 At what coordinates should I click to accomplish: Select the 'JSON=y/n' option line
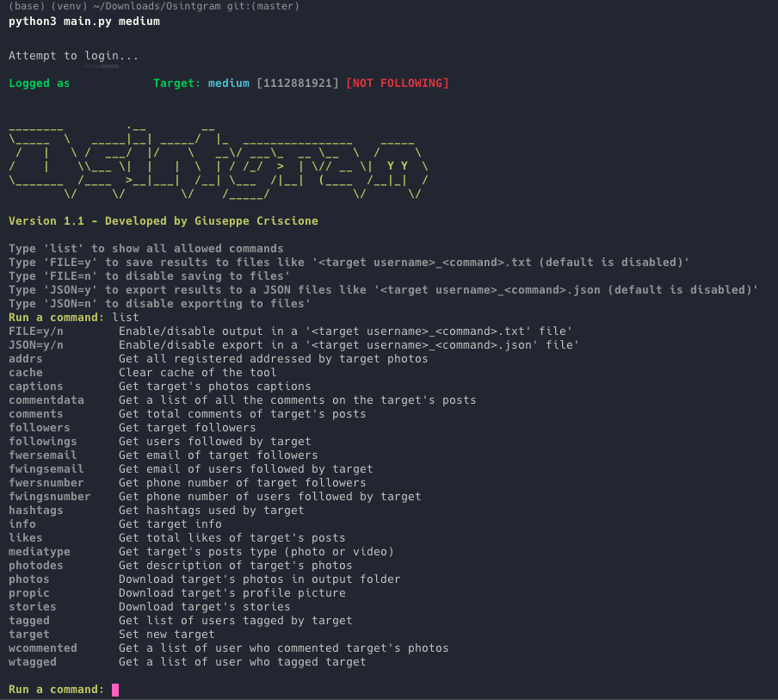click(35, 344)
